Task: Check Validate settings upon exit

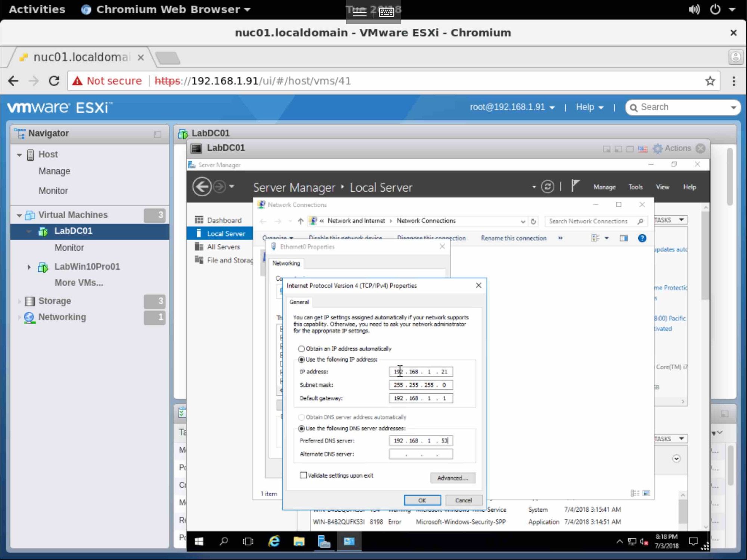Action: (303, 475)
